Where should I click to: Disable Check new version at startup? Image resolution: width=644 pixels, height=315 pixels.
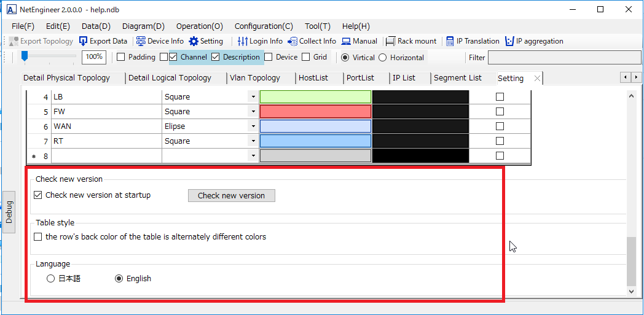38,195
